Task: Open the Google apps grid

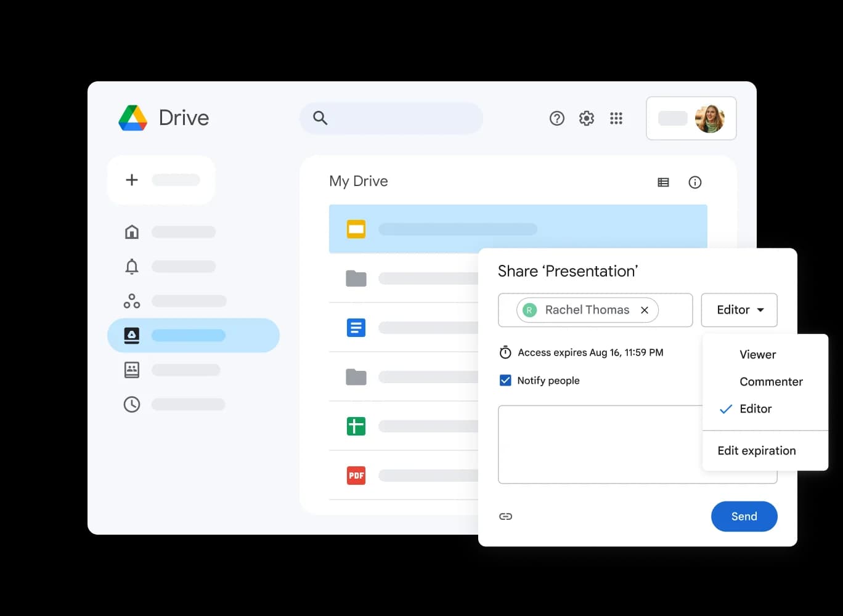Action: coord(616,118)
